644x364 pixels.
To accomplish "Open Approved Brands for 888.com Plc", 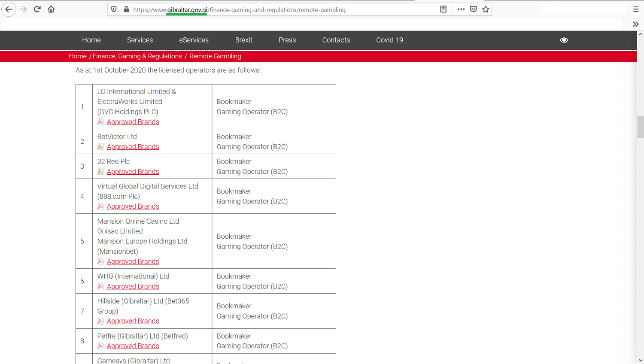I will click(133, 206).
